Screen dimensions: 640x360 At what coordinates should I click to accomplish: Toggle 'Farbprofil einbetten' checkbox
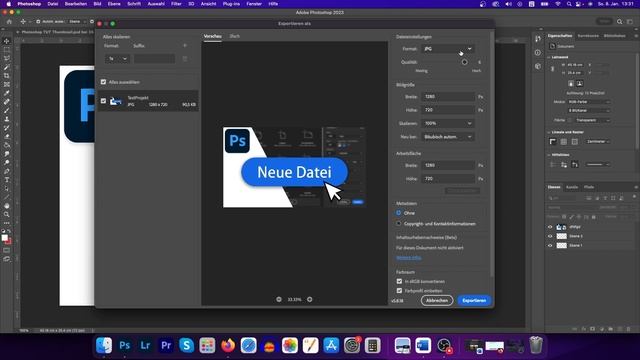tap(399, 291)
